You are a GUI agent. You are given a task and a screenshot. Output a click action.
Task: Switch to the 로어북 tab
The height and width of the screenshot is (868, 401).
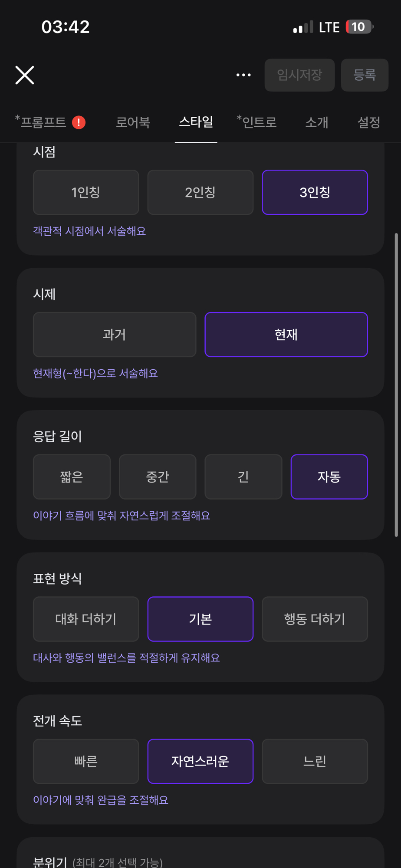click(133, 122)
